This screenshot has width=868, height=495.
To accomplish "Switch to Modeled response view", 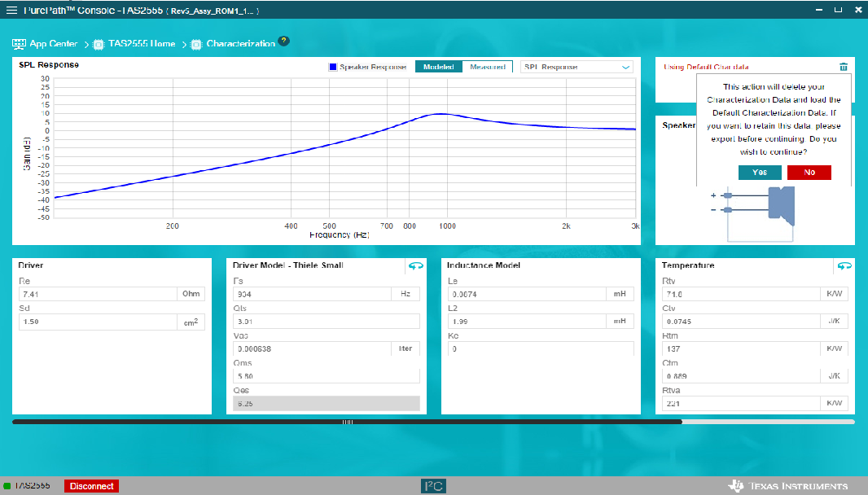I will pos(438,67).
